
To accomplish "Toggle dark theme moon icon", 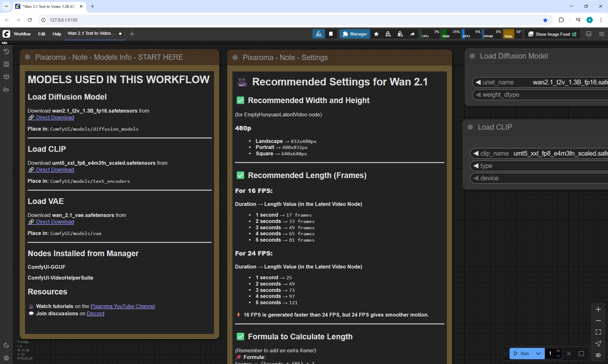I will point(6,345).
